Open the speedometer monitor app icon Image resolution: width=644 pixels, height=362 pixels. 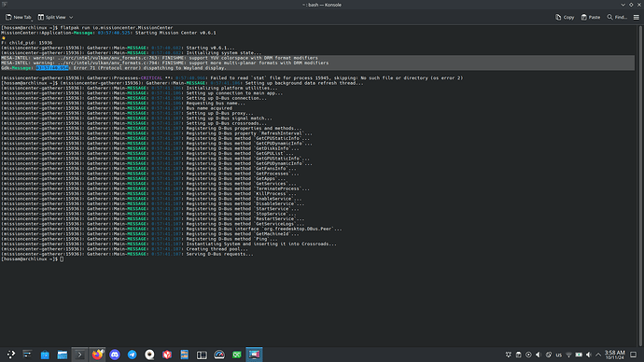tap(219, 355)
